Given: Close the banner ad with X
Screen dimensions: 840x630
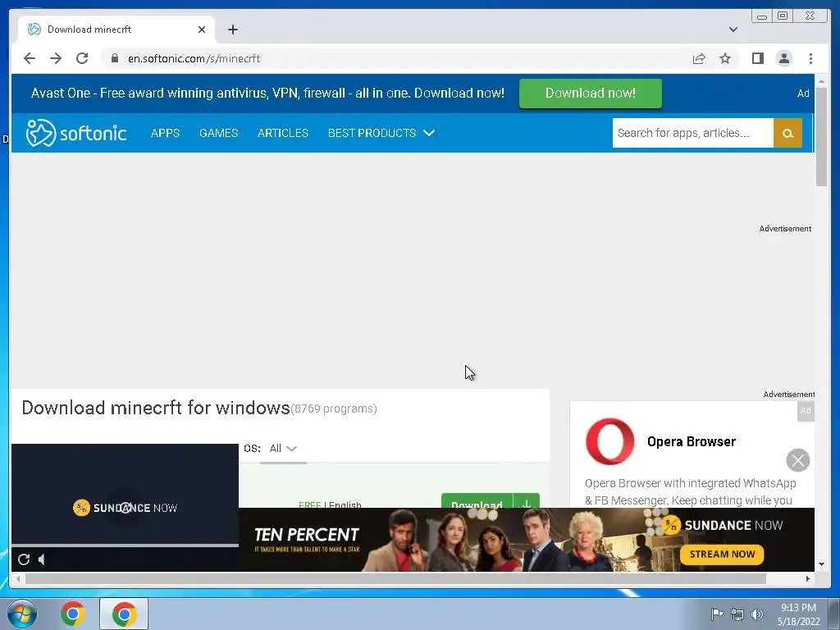Looking at the screenshot, I should [x=797, y=460].
